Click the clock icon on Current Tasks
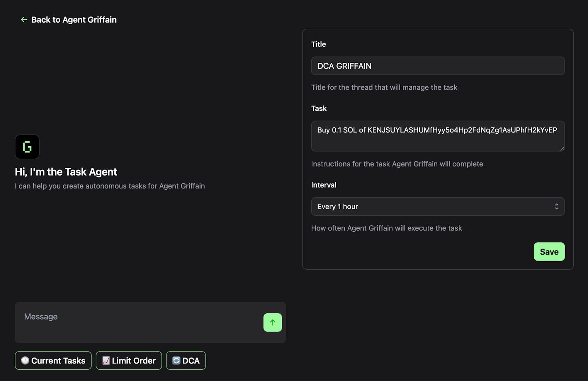The width and height of the screenshot is (588, 381). pyautogui.click(x=25, y=361)
